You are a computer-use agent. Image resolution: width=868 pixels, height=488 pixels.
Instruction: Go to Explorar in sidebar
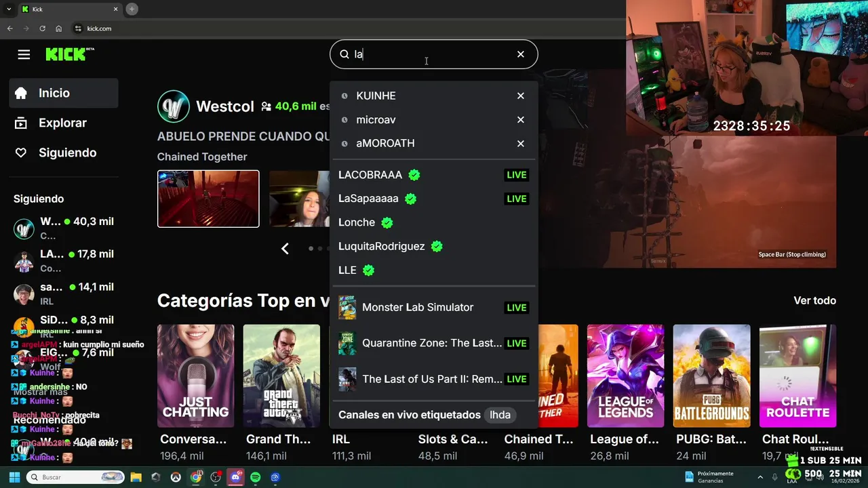coord(64,123)
